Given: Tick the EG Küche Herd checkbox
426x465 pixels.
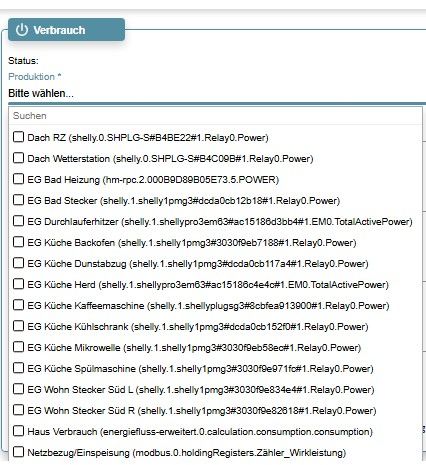Looking at the screenshot, I should pos(18,284).
